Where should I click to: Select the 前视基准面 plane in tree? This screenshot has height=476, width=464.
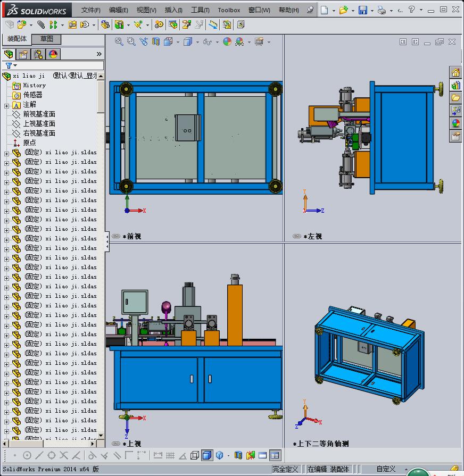pyautogui.click(x=39, y=114)
